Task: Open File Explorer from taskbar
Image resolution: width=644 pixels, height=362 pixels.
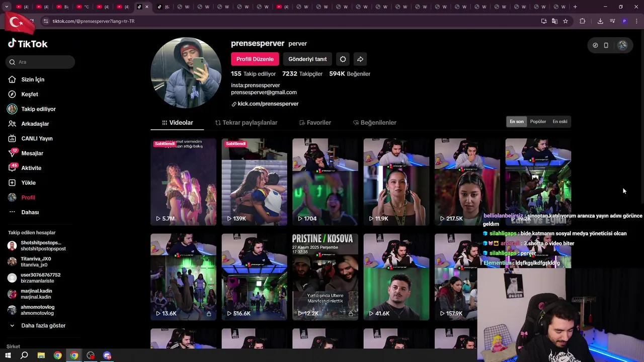Action: pyautogui.click(x=41, y=355)
